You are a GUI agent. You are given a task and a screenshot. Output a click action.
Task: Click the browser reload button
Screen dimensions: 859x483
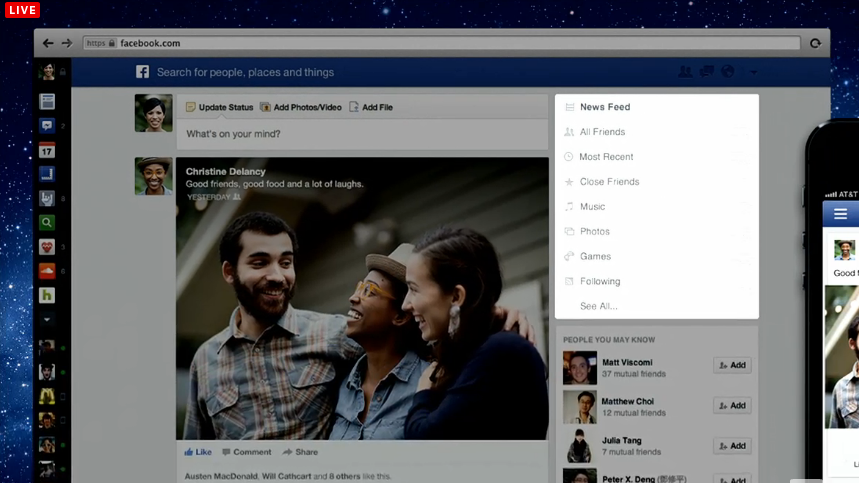tap(815, 43)
